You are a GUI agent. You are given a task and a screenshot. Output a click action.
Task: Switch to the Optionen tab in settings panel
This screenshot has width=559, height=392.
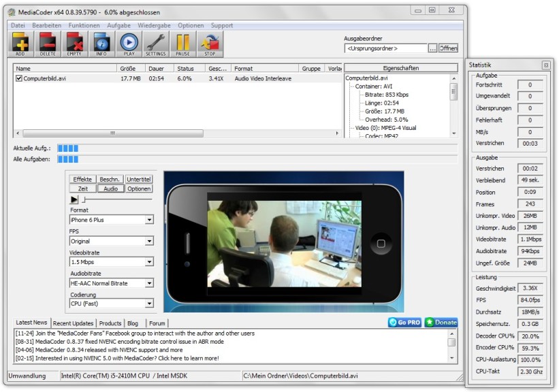139,189
